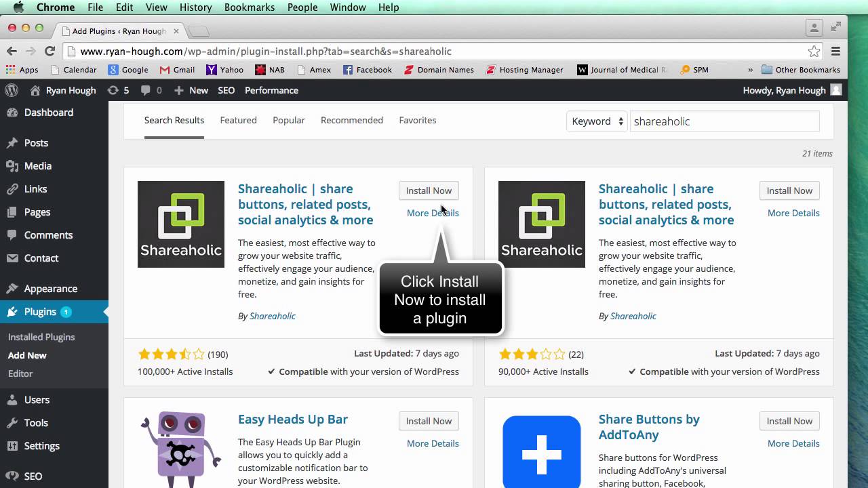Open Gmail bookmark

(177, 70)
